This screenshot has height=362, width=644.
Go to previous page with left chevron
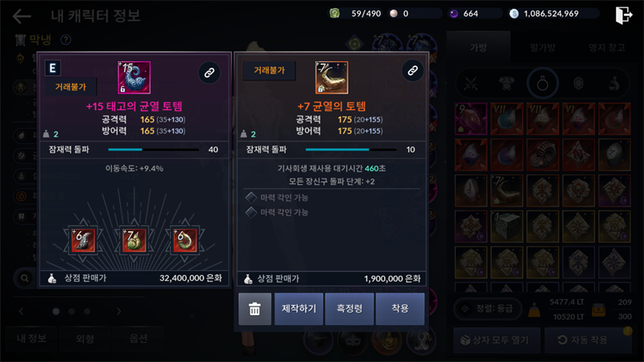(22, 311)
